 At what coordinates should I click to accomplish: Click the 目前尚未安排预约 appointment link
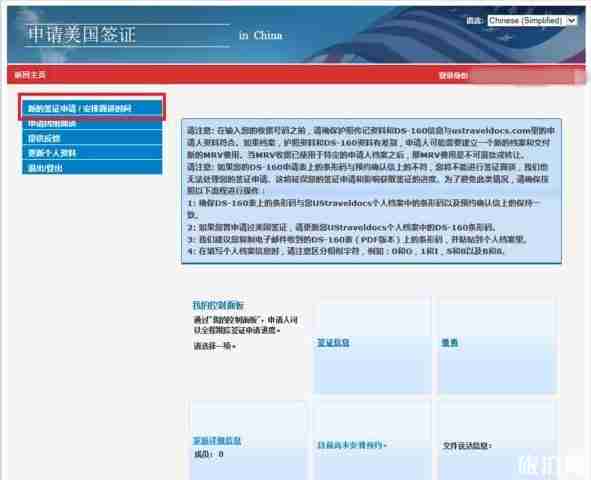coord(352,445)
